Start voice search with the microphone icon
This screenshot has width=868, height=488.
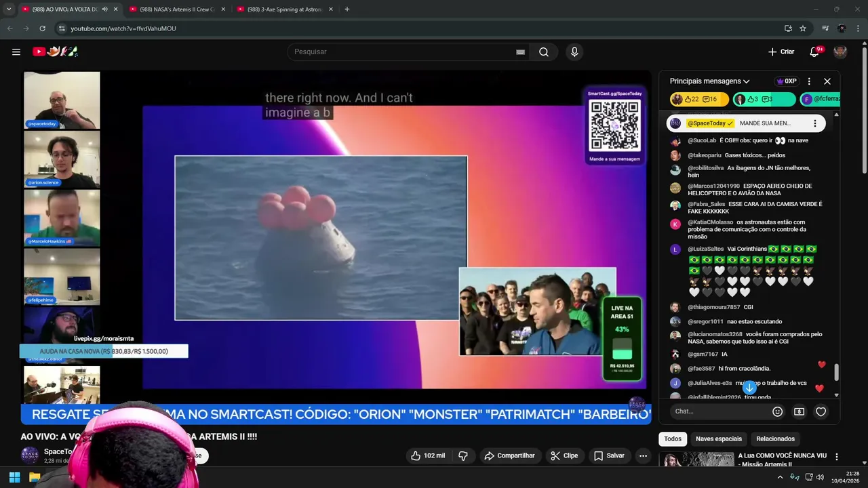click(574, 52)
